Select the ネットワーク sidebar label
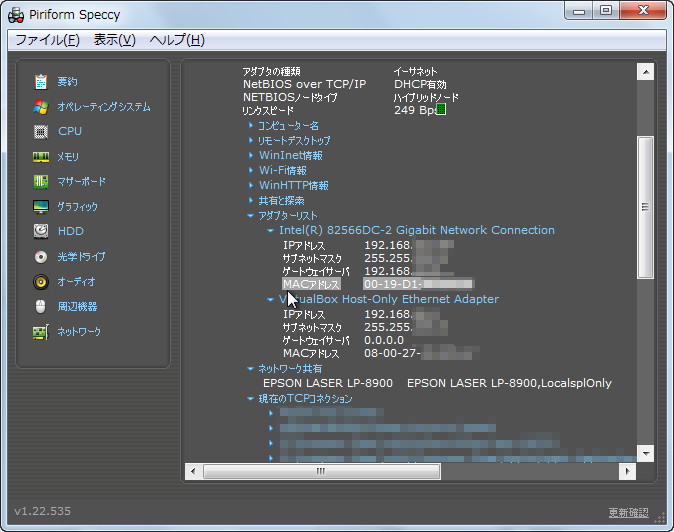Screen dimensions: 674x532 79,332
